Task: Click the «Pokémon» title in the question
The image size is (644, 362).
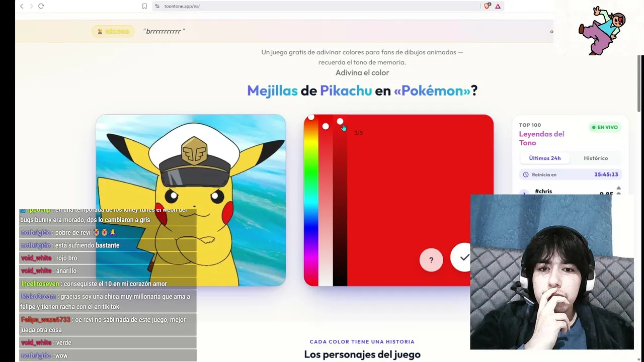Action: click(x=432, y=90)
